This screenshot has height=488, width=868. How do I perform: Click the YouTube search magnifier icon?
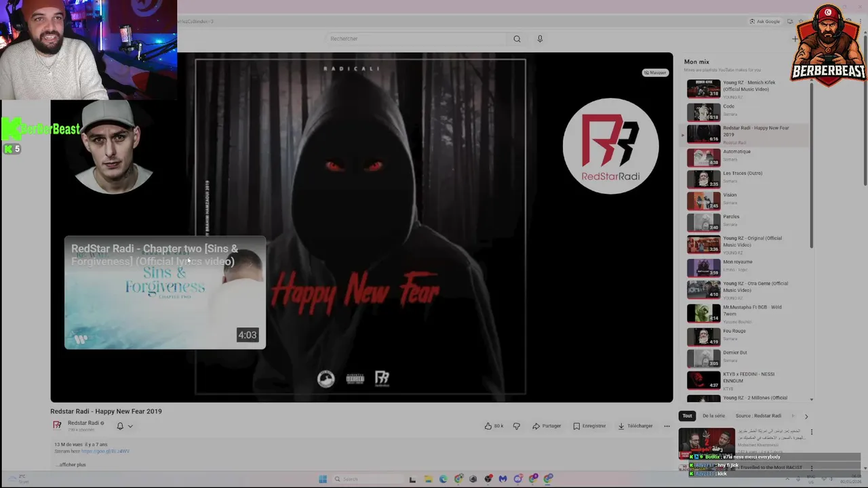(x=517, y=39)
